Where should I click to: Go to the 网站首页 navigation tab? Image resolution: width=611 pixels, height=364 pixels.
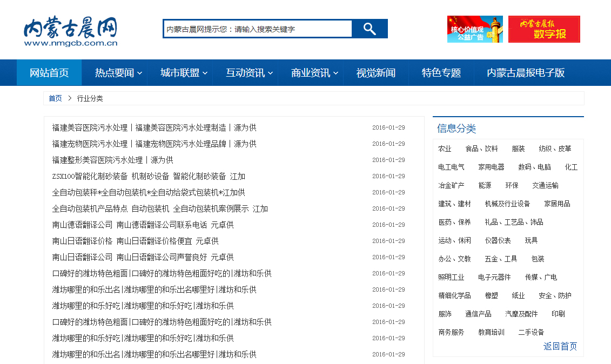tap(49, 73)
